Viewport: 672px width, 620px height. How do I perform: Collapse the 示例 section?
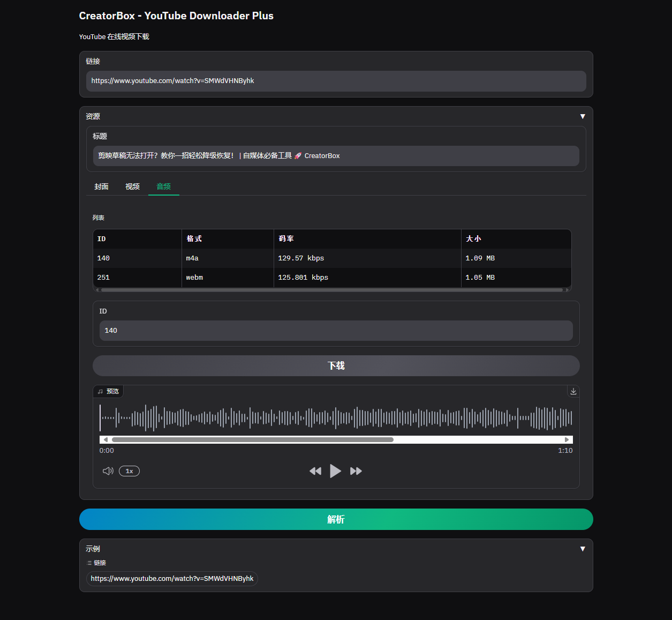583,549
